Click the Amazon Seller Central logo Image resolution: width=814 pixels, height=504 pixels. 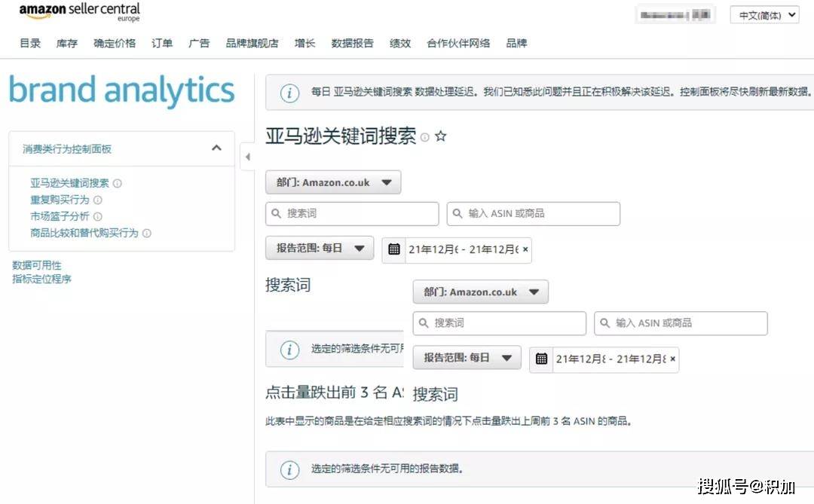(x=79, y=13)
